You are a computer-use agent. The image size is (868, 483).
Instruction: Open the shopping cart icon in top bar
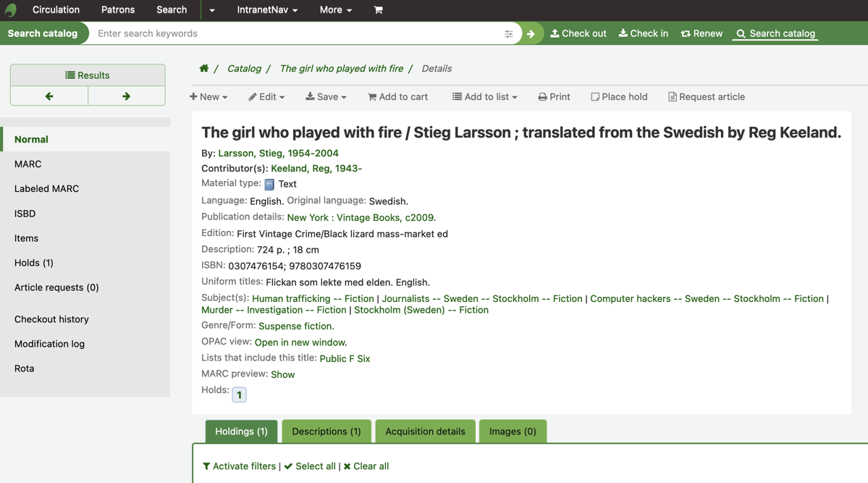click(378, 10)
